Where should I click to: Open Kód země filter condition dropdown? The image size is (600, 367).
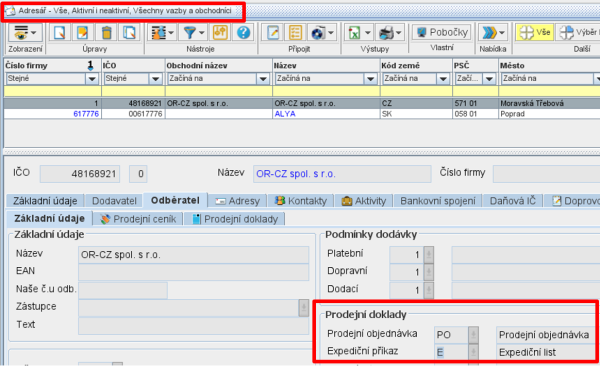point(443,79)
